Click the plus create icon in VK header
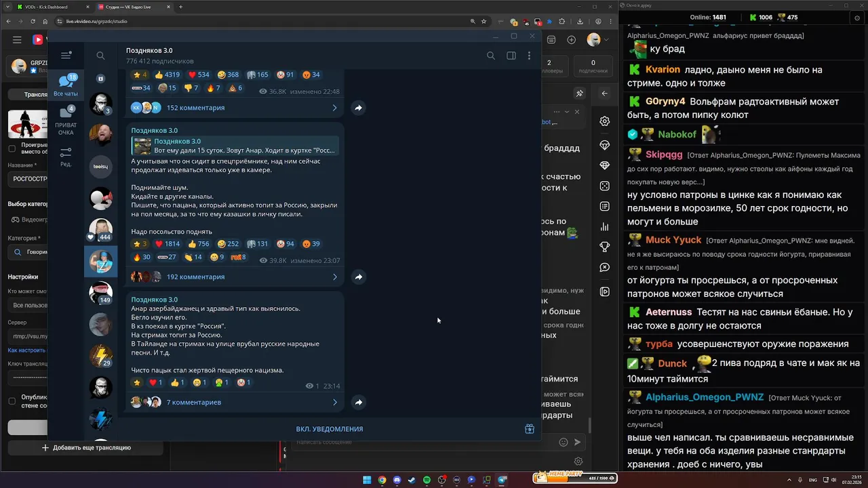This screenshot has height=488, width=868. tap(571, 40)
